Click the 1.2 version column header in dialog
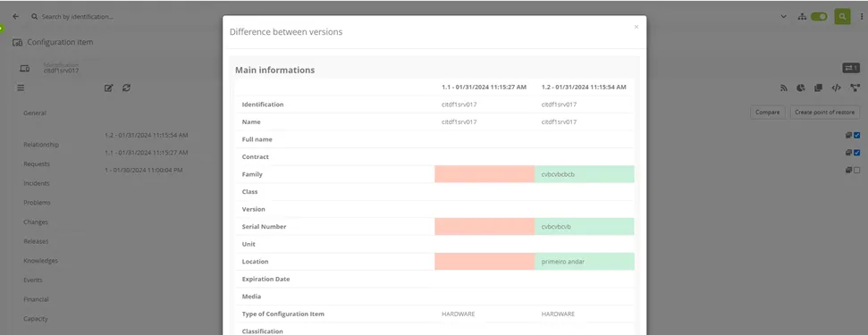This screenshot has height=335, width=868. [x=584, y=88]
